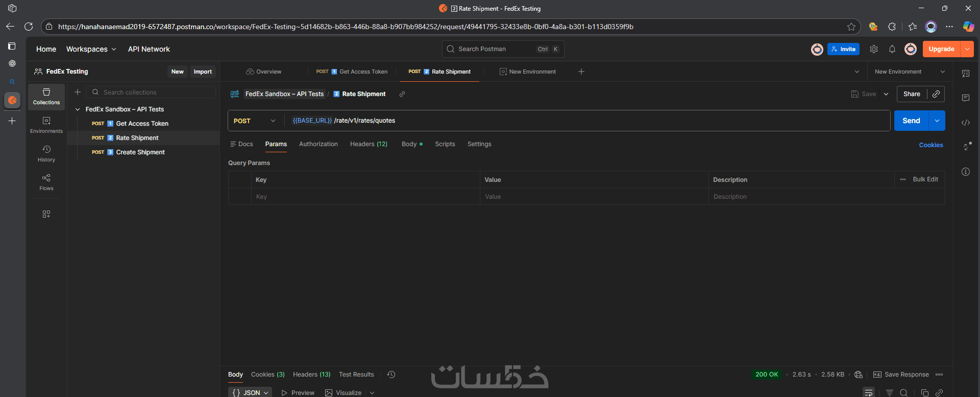Open the HTTP method POST dropdown
This screenshot has width=980, height=397.
(x=255, y=121)
